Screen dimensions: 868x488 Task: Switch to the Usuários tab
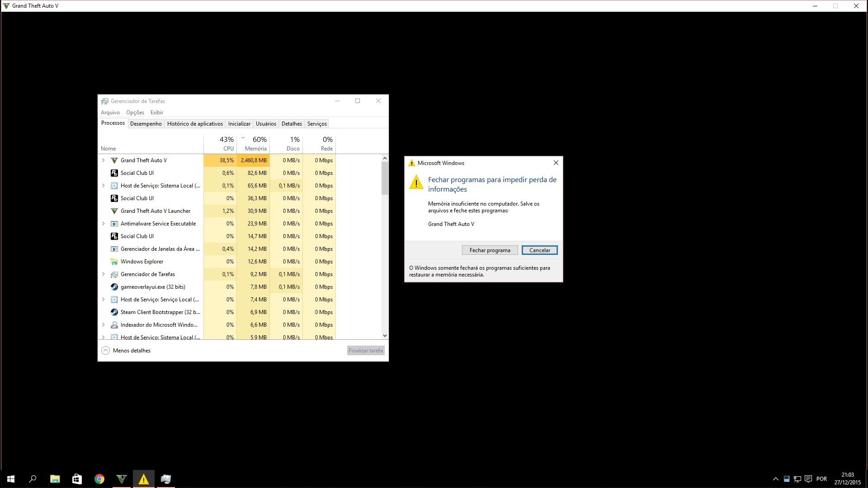point(266,124)
